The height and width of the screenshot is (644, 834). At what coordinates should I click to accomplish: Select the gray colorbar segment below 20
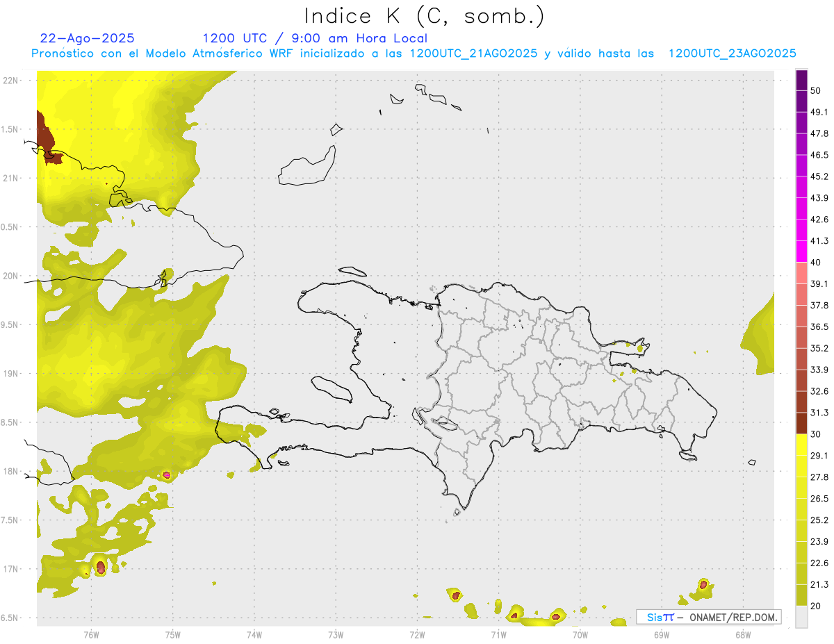pyautogui.click(x=801, y=616)
